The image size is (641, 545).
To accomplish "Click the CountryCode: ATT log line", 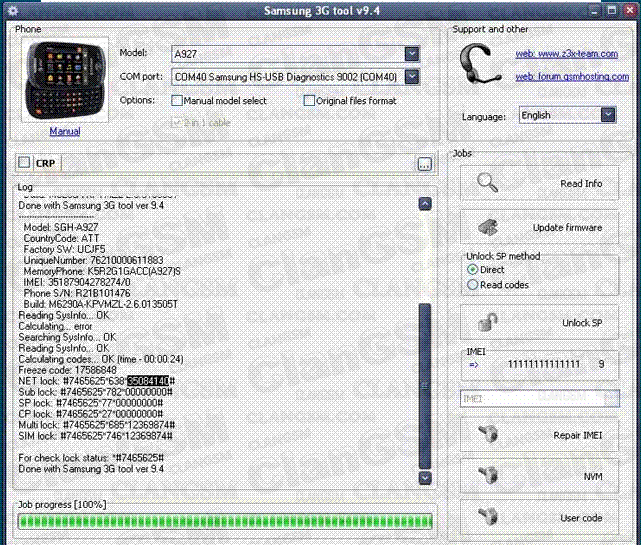I will 61,238.
